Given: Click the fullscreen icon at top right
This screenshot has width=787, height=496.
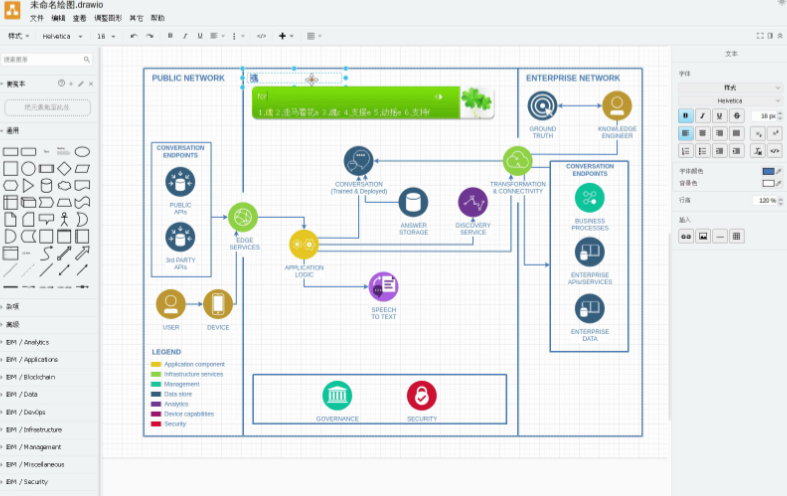Looking at the screenshot, I should (x=760, y=36).
